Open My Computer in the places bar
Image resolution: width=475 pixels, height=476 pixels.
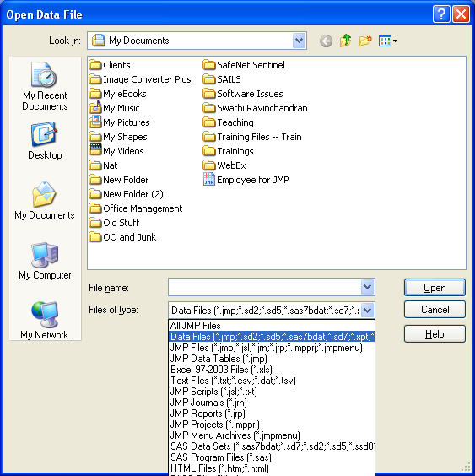(x=45, y=261)
